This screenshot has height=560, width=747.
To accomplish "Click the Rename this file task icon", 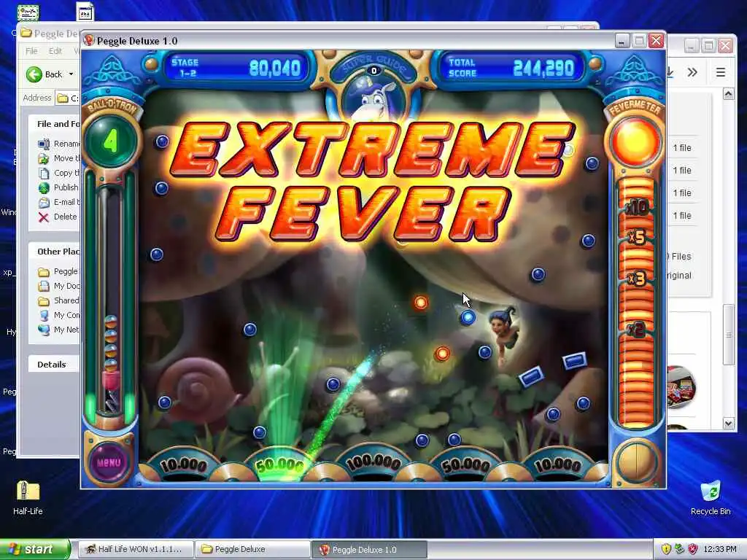I will (x=44, y=144).
